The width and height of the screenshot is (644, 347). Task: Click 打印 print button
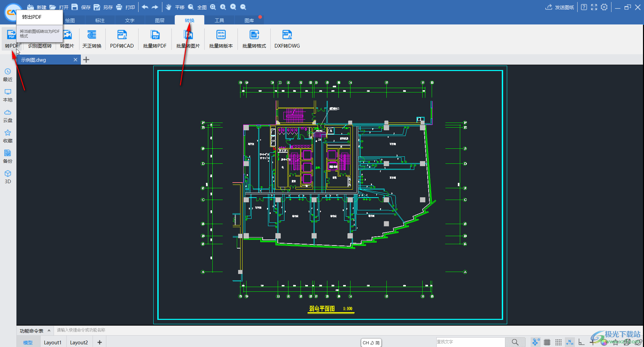pyautogui.click(x=125, y=7)
